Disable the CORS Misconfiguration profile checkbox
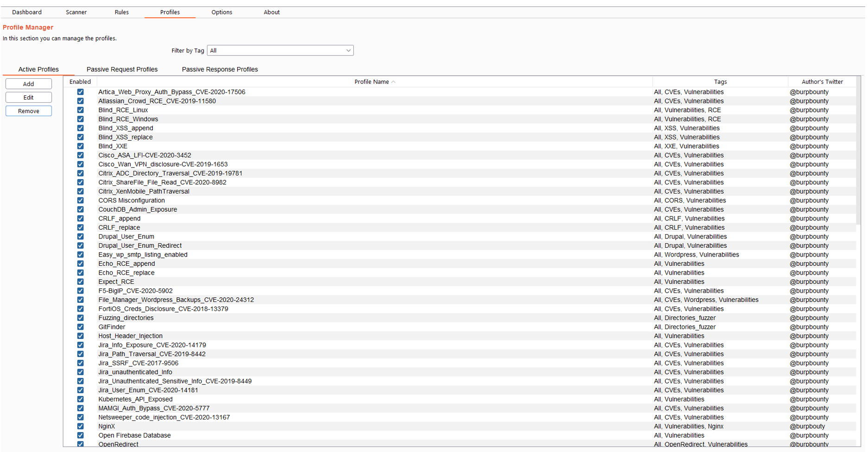Viewport: 868px width, 464px height. [80, 201]
